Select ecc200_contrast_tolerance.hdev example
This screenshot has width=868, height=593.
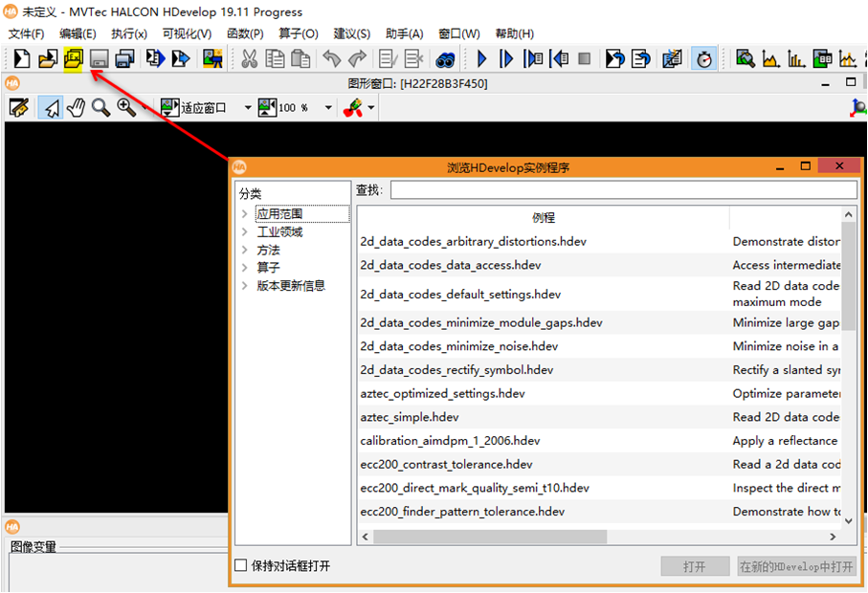pyautogui.click(x=446, y=465)
